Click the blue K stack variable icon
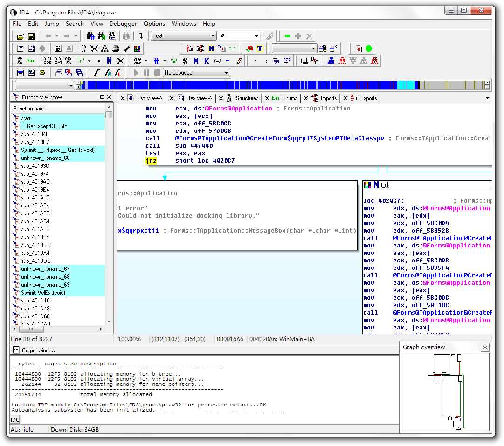 tap(207, 61)
